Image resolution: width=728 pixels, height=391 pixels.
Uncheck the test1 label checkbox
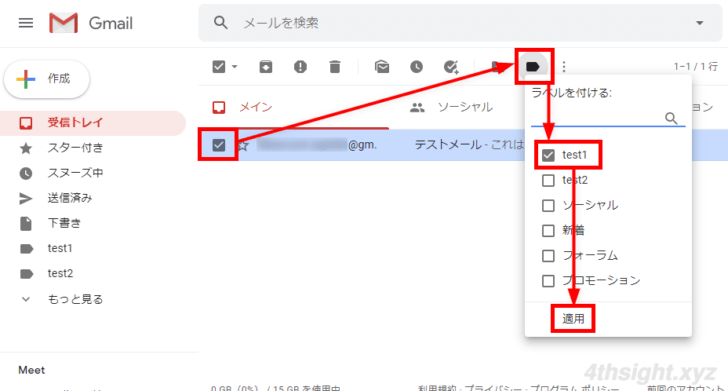(548, 155)
